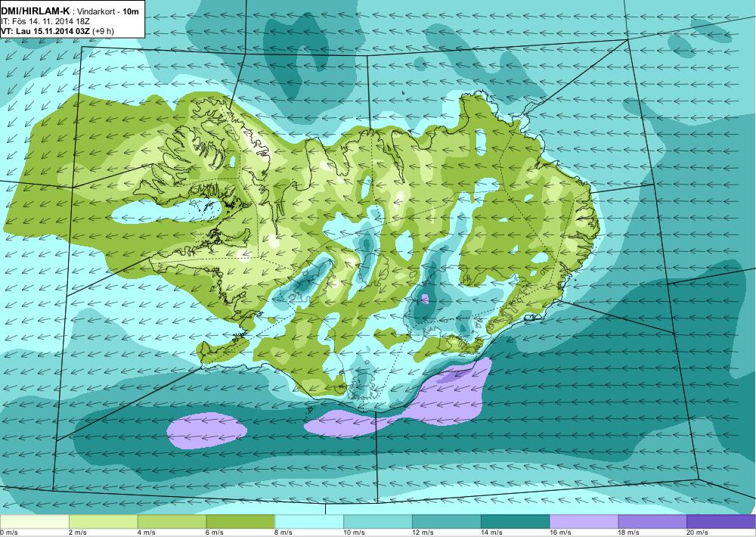Click the 'VT: Lau 15.11.2014 03Z' line

point(45,31)
